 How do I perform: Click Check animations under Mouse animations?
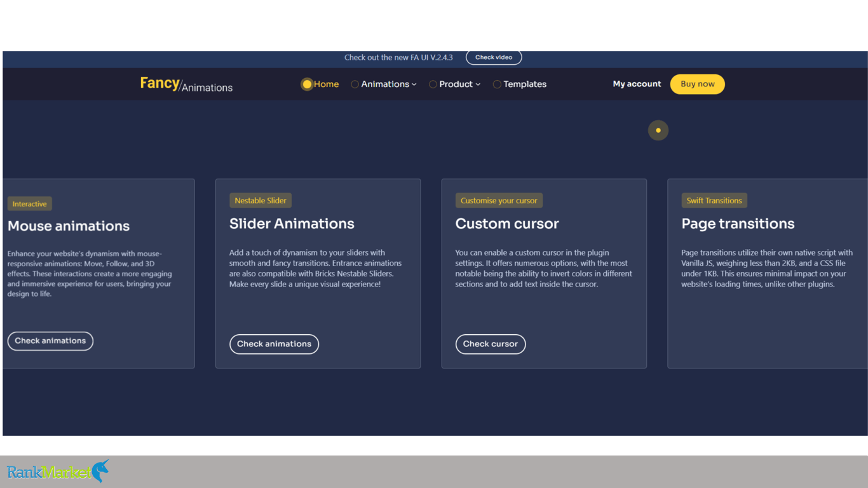click(50, 341)
